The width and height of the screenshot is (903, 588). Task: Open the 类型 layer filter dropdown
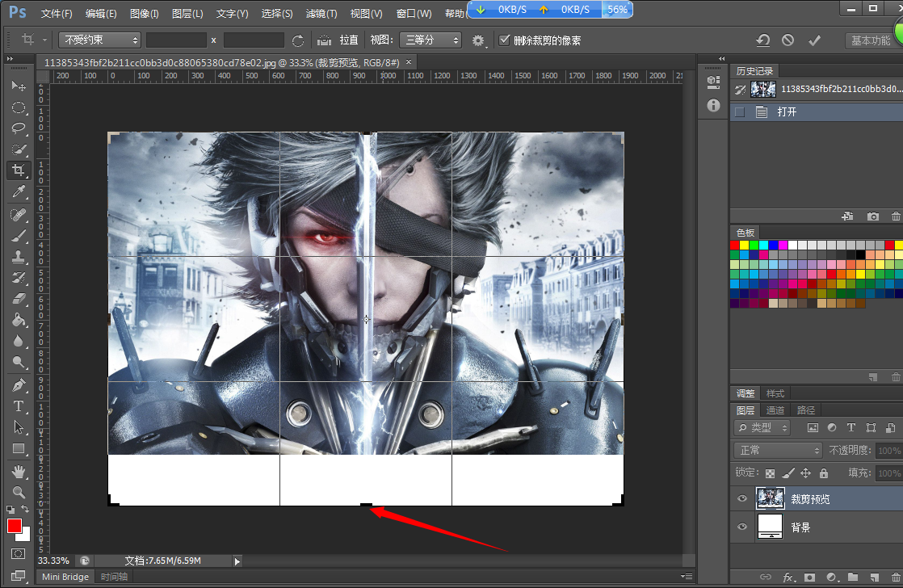coord(762,428)
